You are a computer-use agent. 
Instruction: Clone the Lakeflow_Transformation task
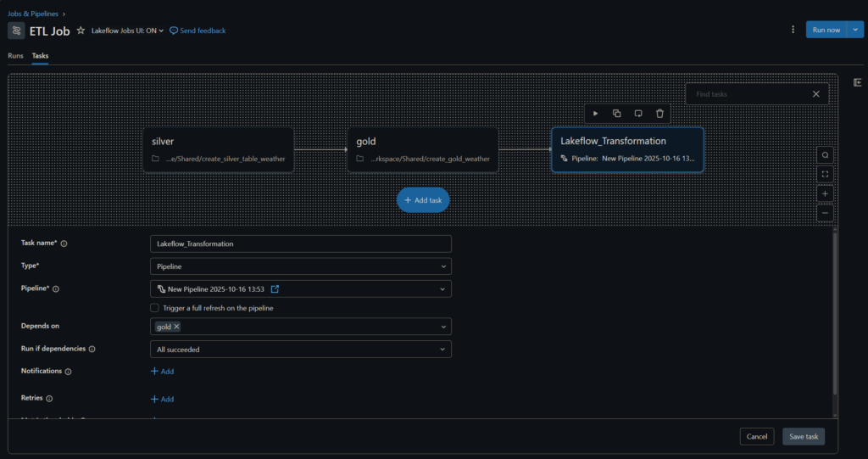pyautogui.click(x=617, y=114)
